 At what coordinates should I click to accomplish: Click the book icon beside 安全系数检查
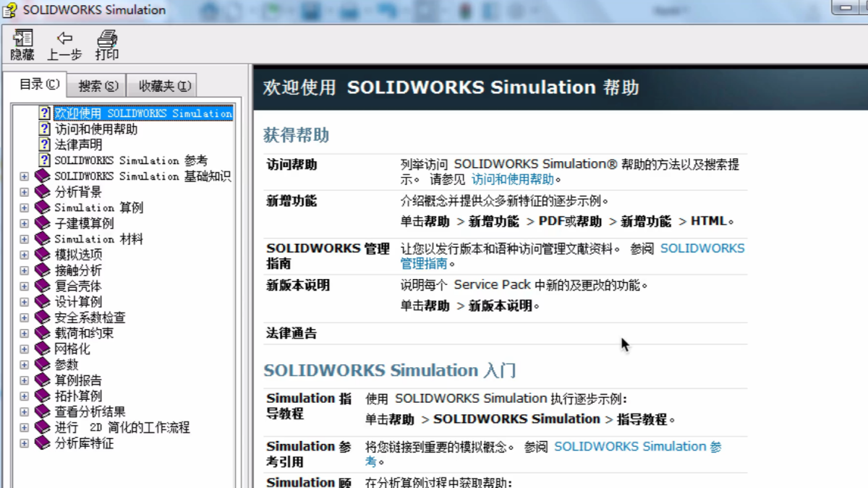[x=43, y=317]
